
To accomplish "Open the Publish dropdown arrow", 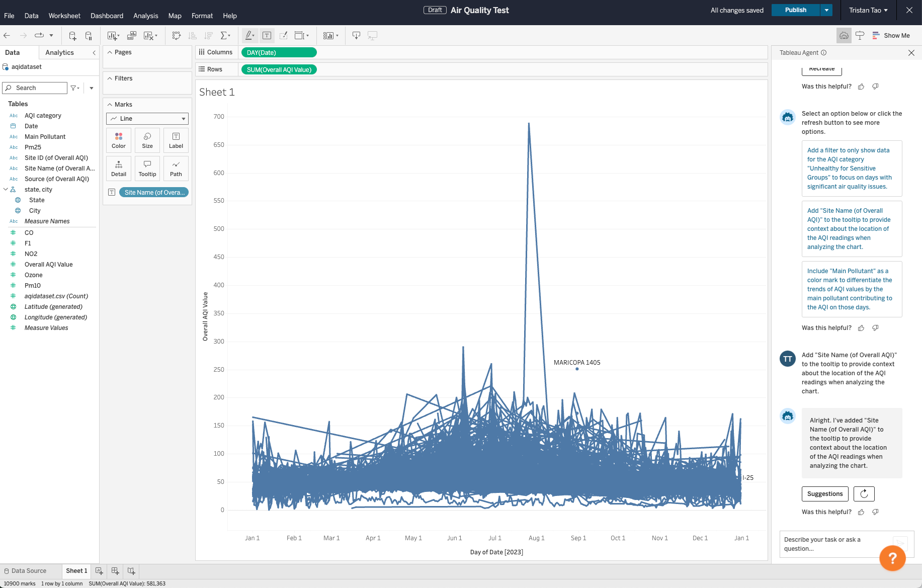I will point(826,10).
